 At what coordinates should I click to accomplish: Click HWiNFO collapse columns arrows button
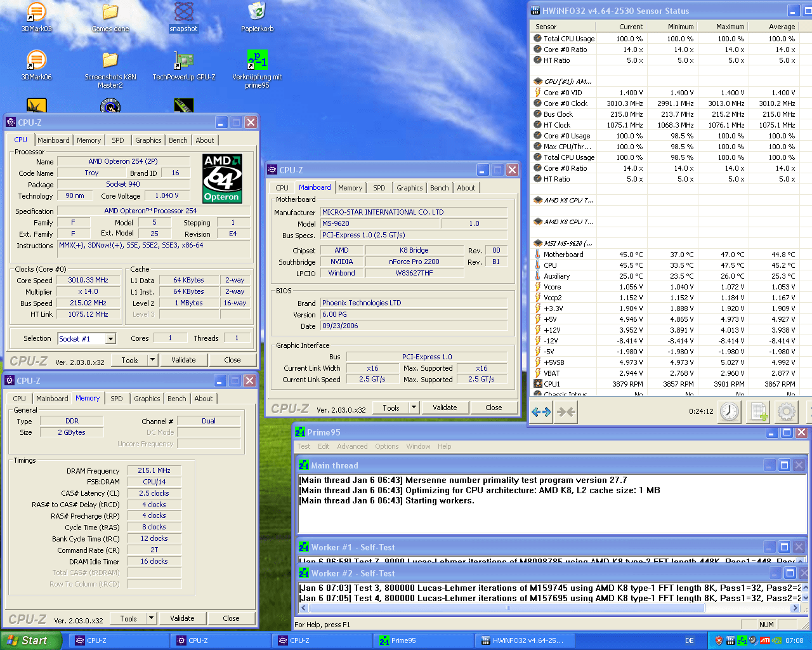click(x=566, y=412)
